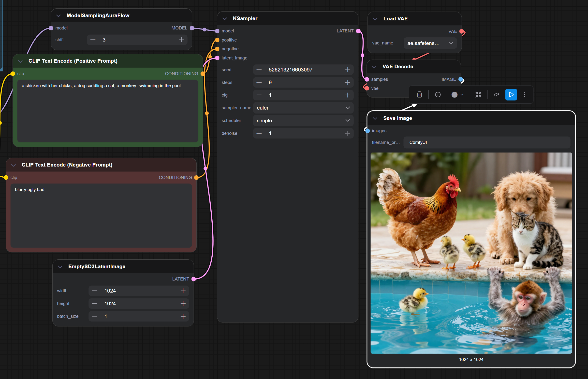Increase the width value in EmptySD3LatentImage

183,291
